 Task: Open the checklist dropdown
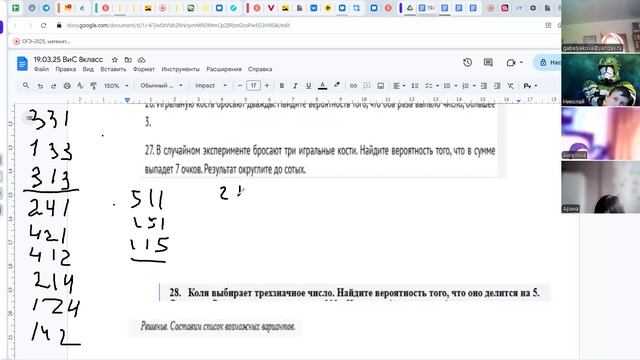tap(431, 86)
